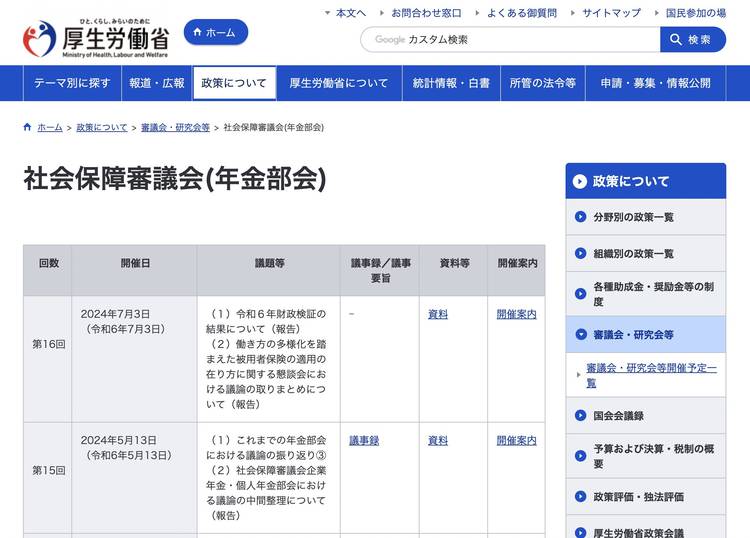Go to サイトマップ in top utility links
Viewport: 750px width, 538px height.
click(611, 13)
